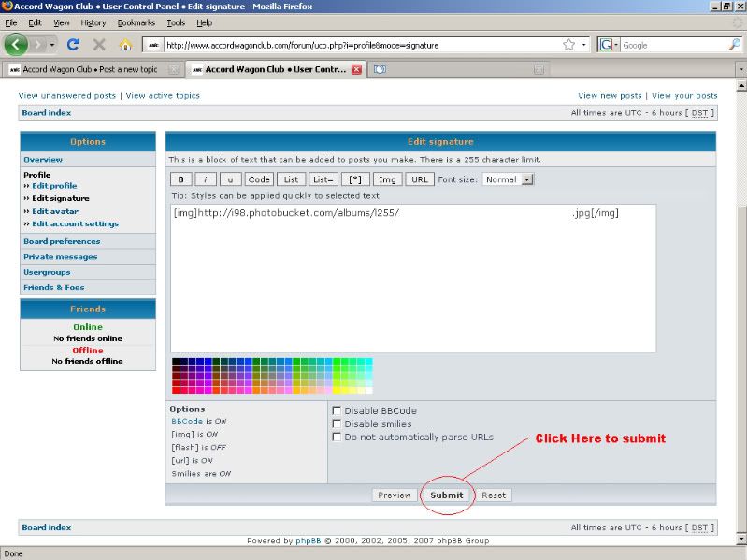Click the Forward navigation arrow
The image size is (747, 560).
pos(38,45)
